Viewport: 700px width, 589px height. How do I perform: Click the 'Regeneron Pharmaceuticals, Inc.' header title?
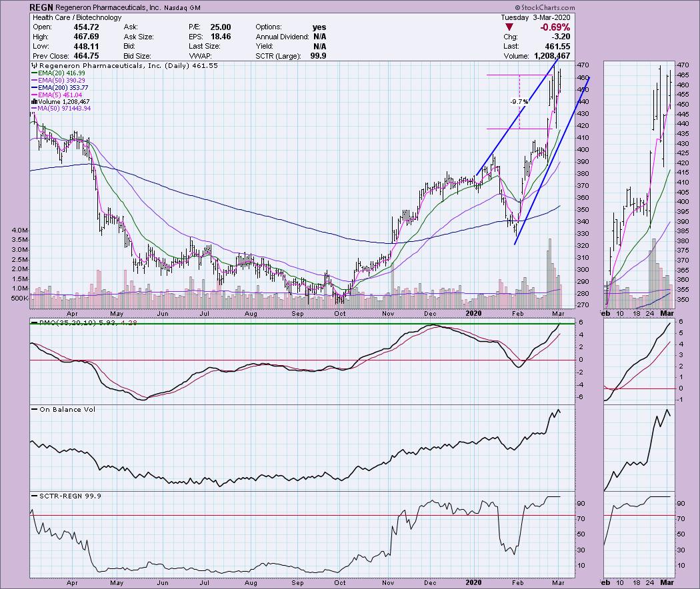[x=109, y=7]
